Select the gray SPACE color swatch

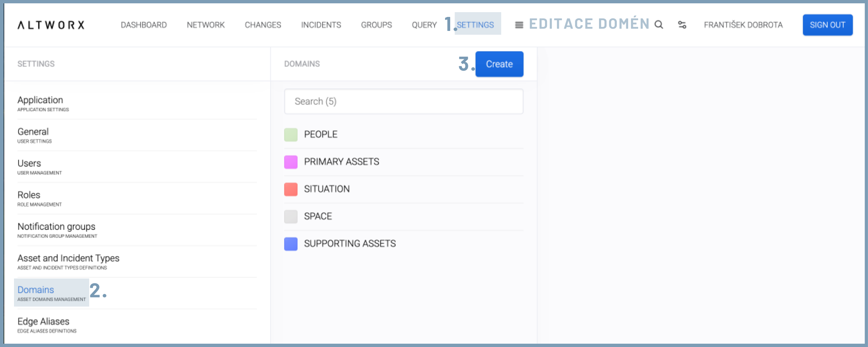[291, 216]
